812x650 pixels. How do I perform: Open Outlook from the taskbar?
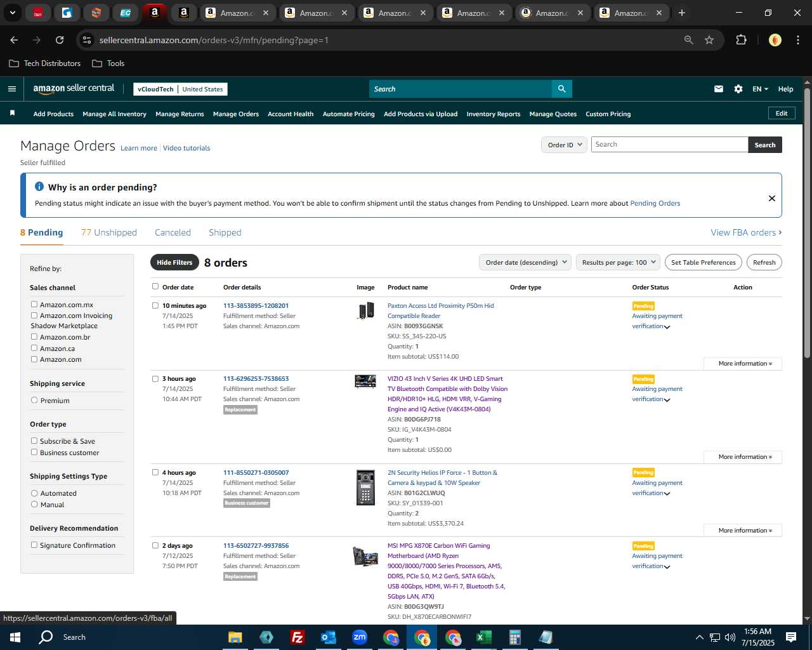[328, 637]
